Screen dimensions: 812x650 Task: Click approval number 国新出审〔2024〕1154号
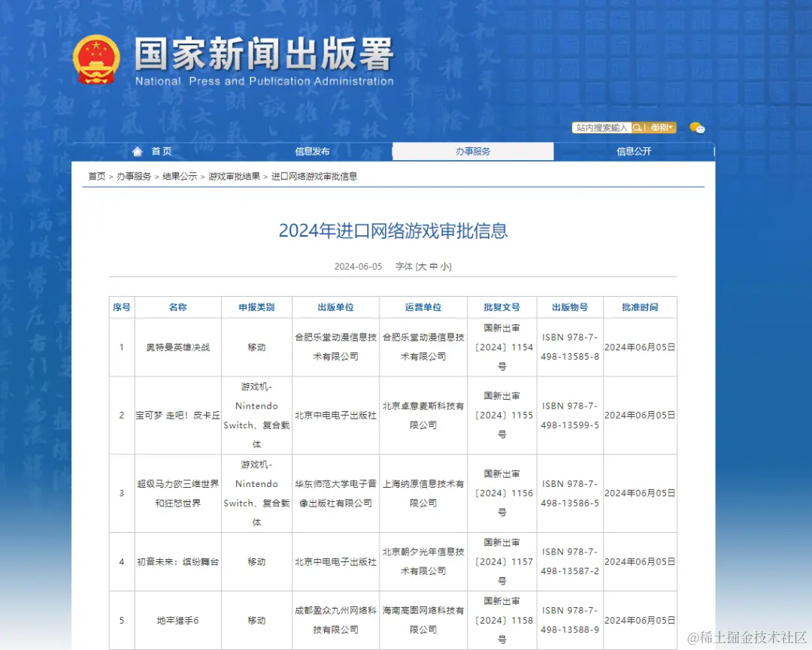pos(501,347)
